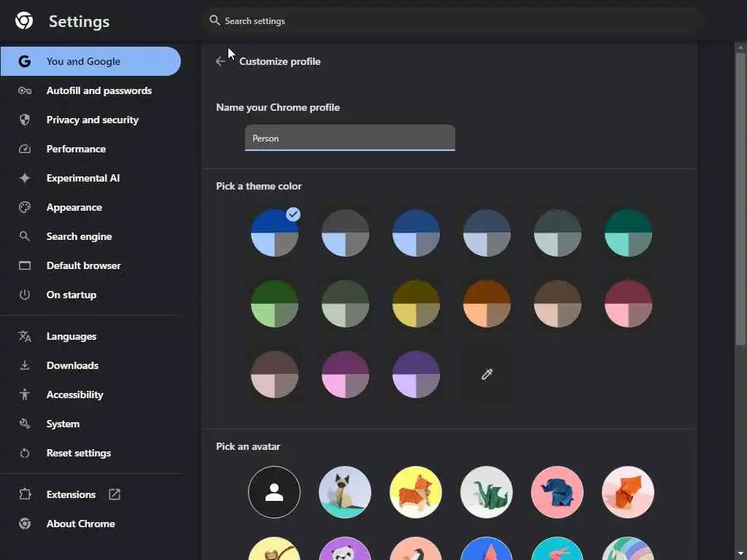Choose the rose pink theme color

(x=628, y=304)
